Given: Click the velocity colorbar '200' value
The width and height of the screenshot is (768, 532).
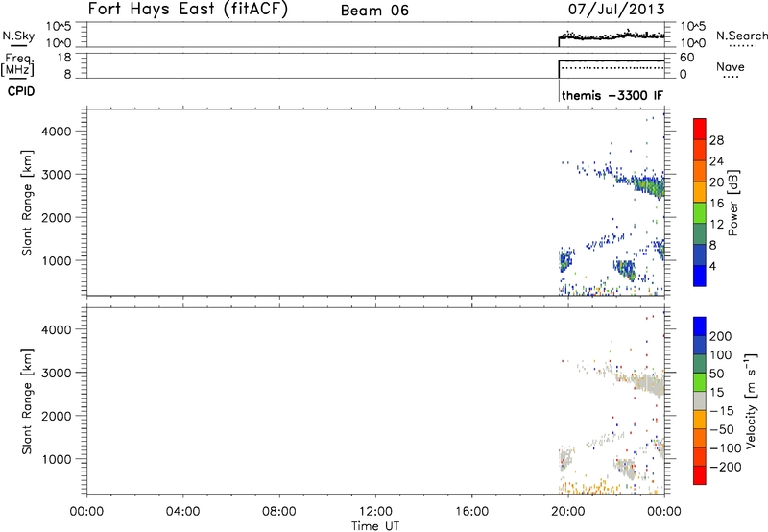Looking at the screenshot, I should 721,336.
